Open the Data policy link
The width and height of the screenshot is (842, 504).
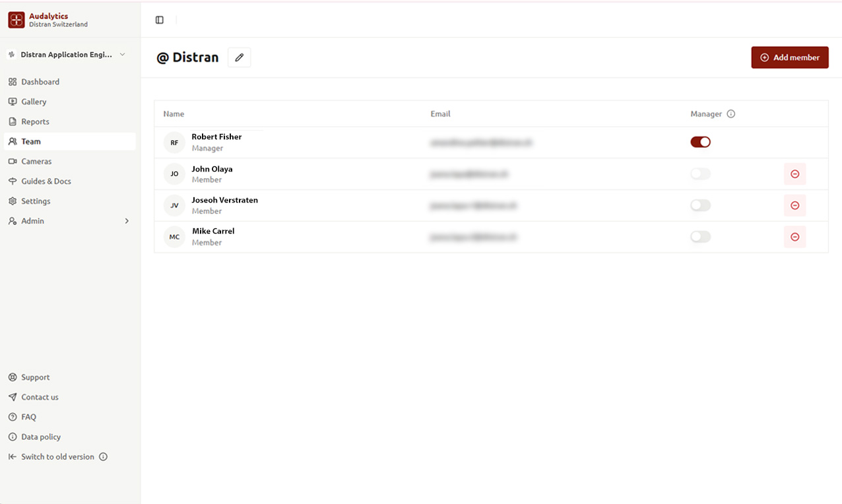(x=40, y=437)
